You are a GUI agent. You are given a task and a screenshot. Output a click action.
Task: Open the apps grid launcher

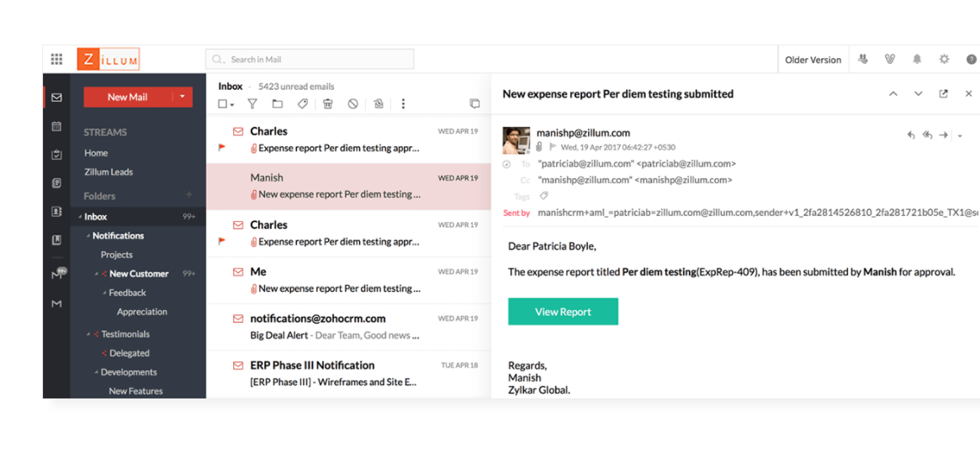(x=57, y=60)
